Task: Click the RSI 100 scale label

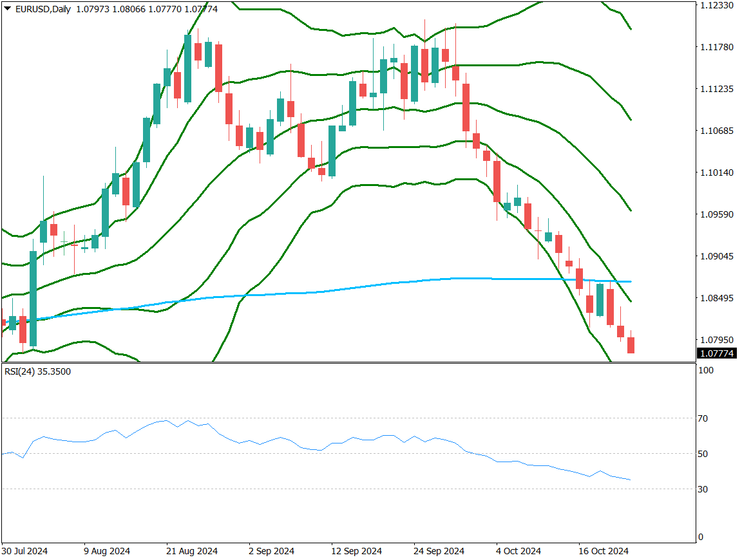Action: [x=705, y=371]
